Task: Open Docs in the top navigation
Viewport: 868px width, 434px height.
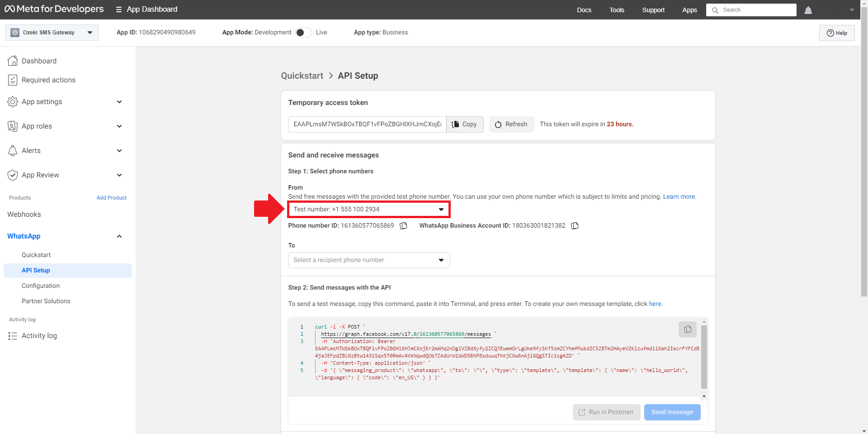Action: (x=584, y=10)
